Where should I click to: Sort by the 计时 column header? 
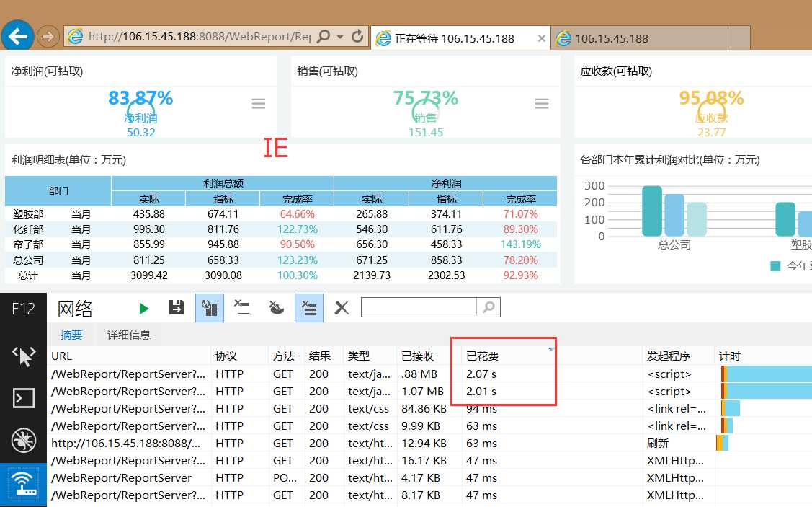[763, 356]
